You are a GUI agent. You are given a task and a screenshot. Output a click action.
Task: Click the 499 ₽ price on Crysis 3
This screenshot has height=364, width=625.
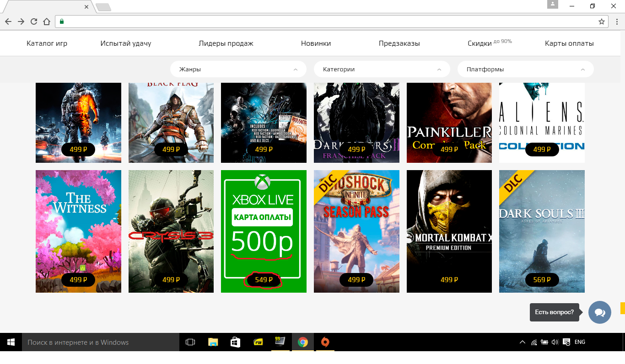pyautogui.click(x=171, y=280)
